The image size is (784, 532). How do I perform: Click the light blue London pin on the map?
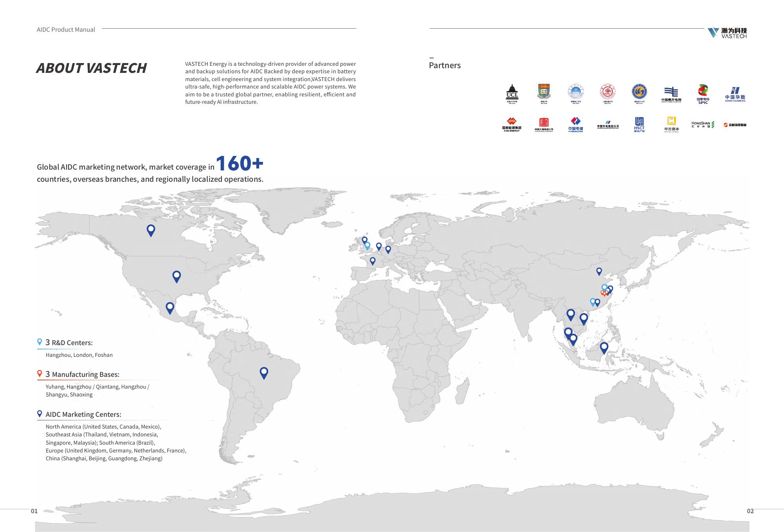point(367,246)
